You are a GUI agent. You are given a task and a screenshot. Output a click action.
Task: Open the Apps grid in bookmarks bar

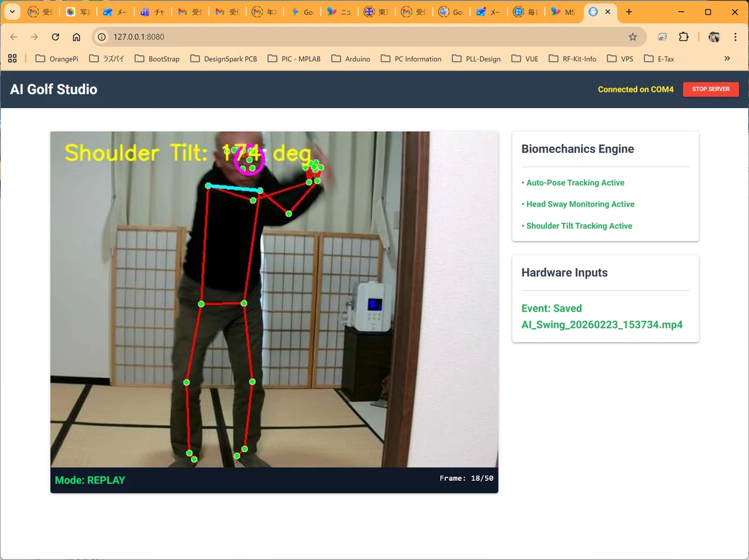tap(12, 59)
